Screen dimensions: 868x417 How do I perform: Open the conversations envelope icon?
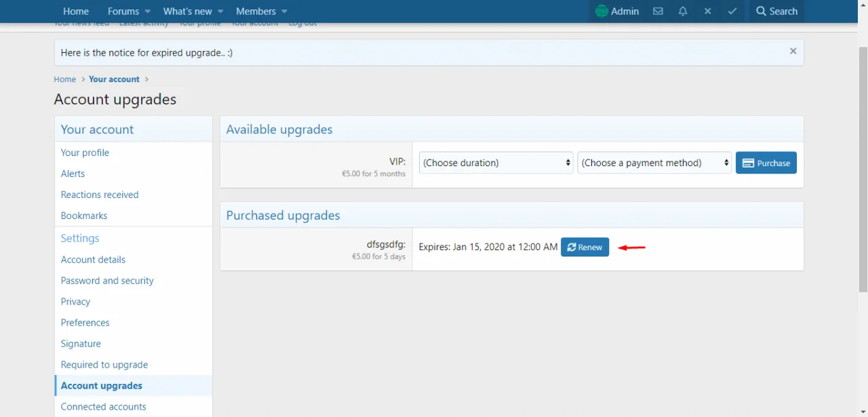658,12
